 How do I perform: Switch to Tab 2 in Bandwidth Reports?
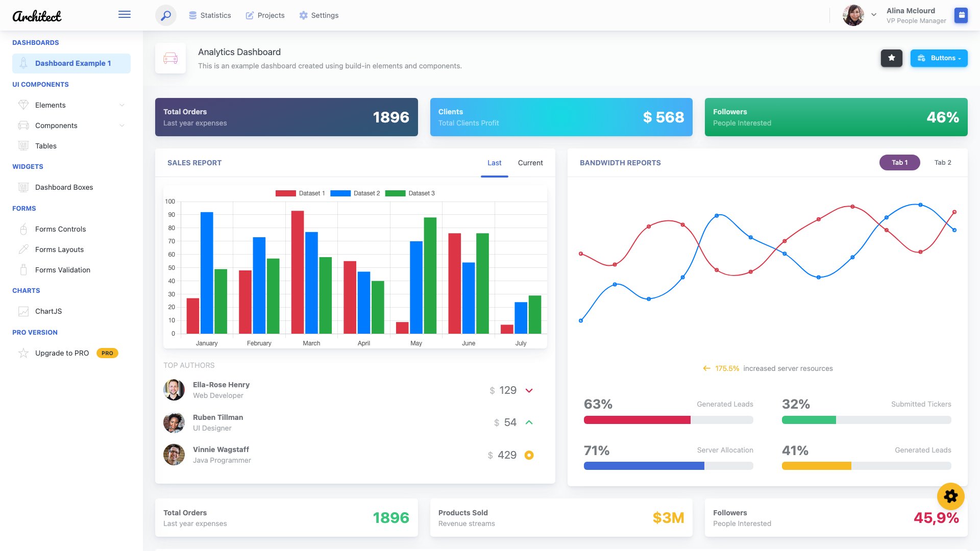coord(943,162)
